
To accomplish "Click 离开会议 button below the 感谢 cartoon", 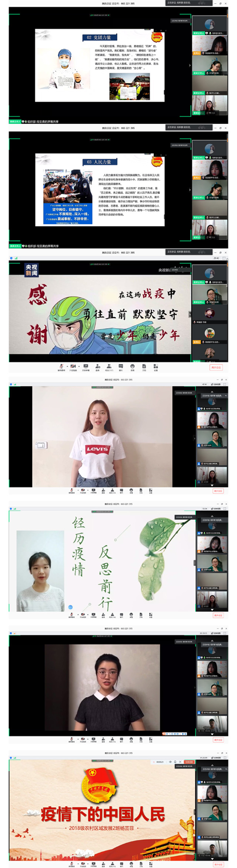I will (x=216, y=367).
